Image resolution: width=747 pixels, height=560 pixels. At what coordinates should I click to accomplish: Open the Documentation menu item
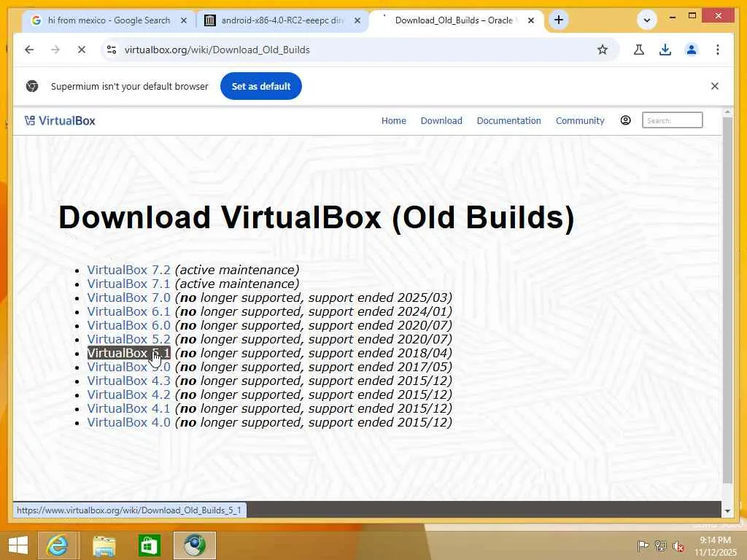[x=508, y=121]
